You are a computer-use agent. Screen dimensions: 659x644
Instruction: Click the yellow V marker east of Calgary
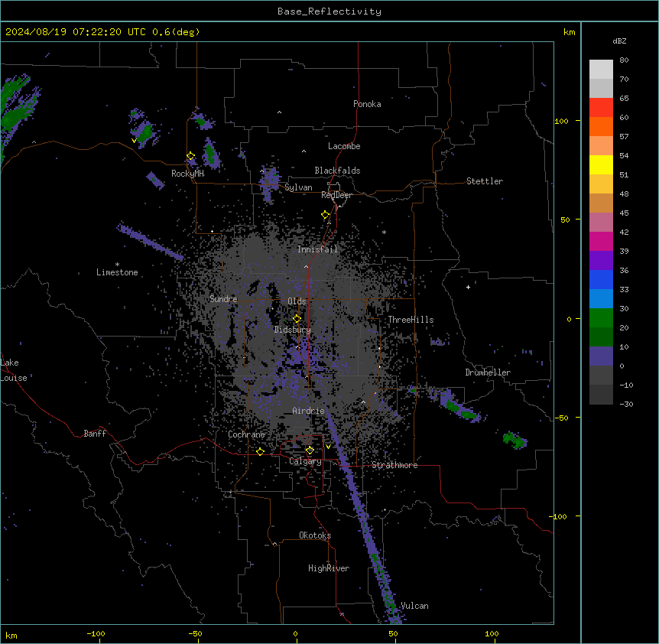pos(328,447)
